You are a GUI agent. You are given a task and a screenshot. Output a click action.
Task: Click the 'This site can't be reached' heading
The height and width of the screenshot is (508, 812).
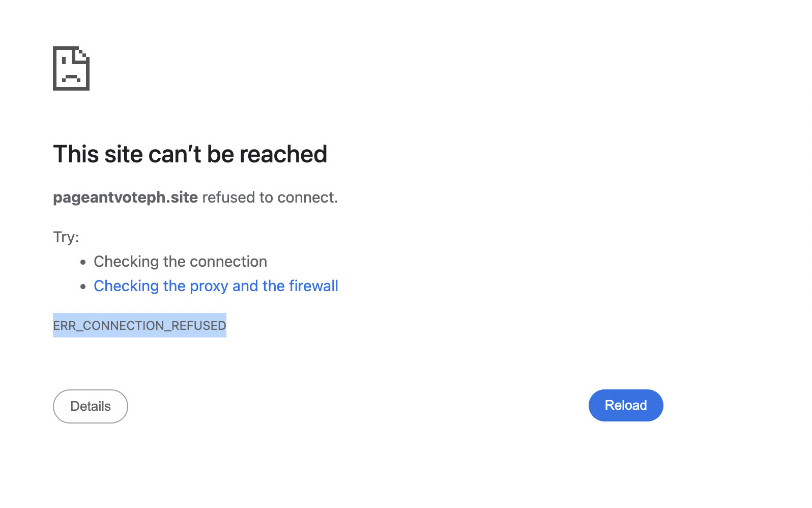(190, 154)
